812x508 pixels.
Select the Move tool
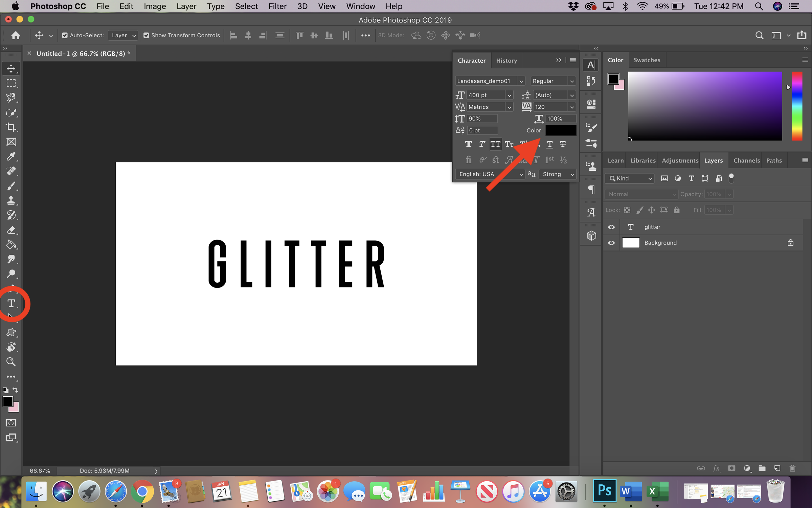11,68
